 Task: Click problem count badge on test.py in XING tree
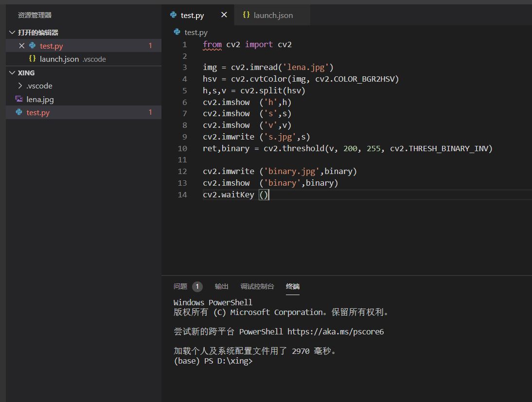[150, 112]
